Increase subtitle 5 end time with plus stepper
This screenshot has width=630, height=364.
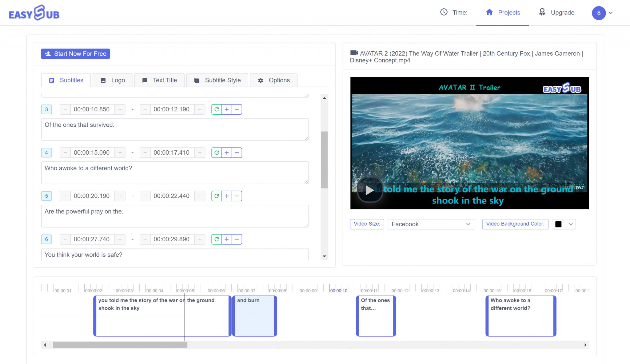(x=200, y=196)
